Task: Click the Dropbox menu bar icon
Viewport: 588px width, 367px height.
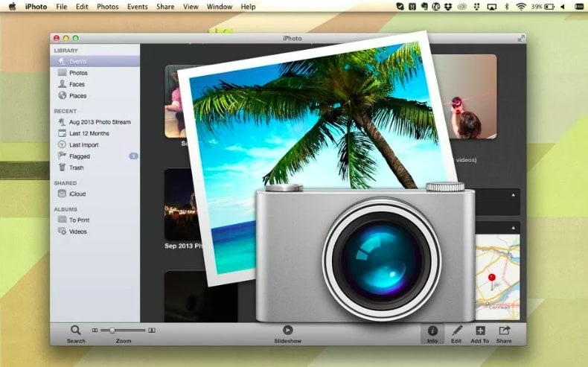Action: [448, 7]
